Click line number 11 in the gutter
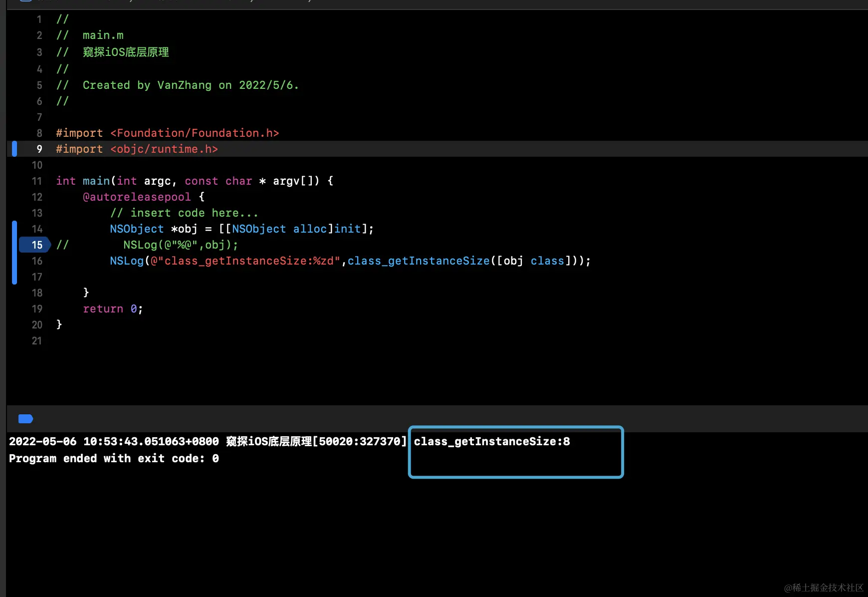The width and height of the screenshot is (868, 597). click(x=37, y=181)
